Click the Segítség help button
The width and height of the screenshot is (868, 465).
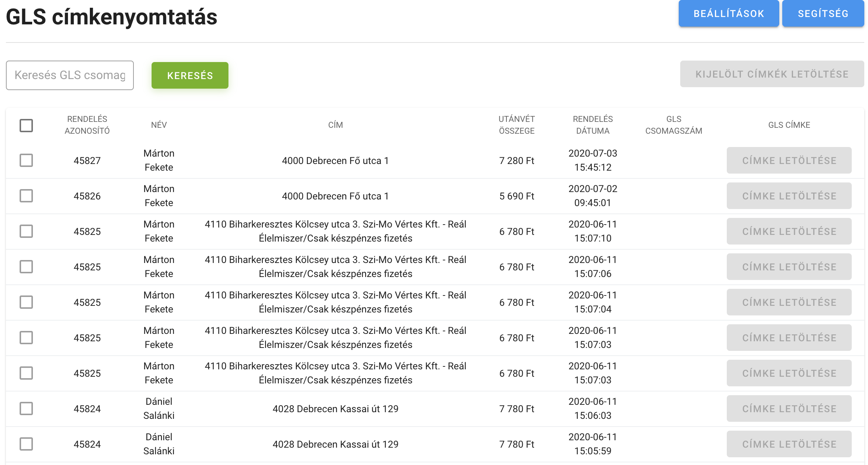[823, 14]
